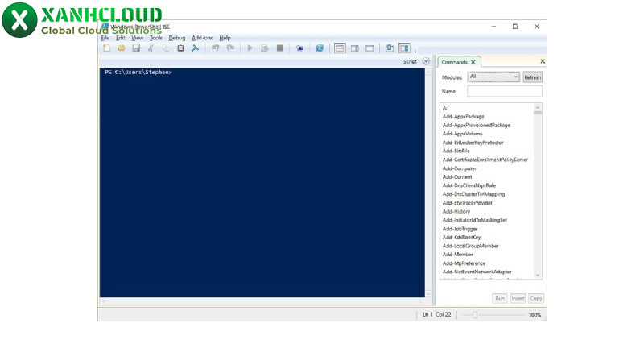Select Add-Content command
644x340 pixels.
(457, 176)
